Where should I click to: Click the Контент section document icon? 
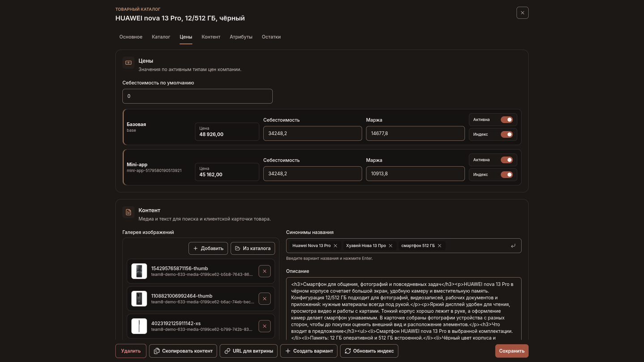128,212
